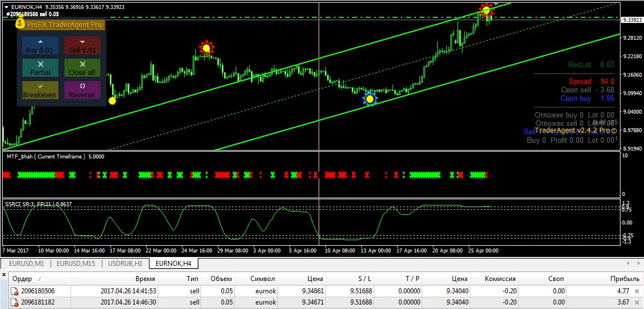The image size is (644, 309).
Task: Click the Своп buy 1.86 readout
Action: click(x=587, y=98)
